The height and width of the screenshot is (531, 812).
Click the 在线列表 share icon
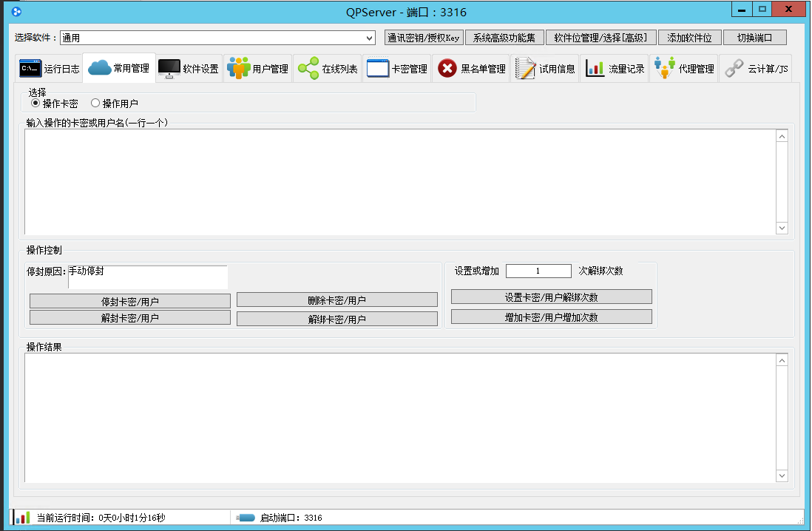click(x=308, y=69)
